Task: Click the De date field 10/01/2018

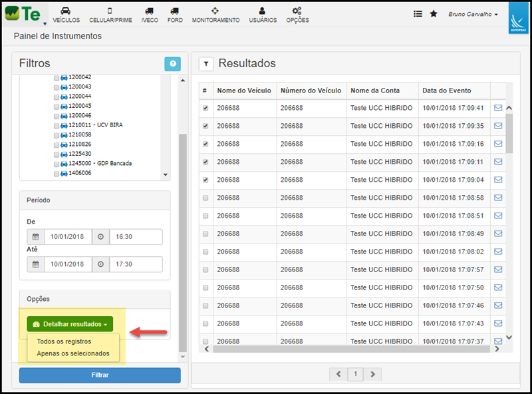Action: pos(68,237)
